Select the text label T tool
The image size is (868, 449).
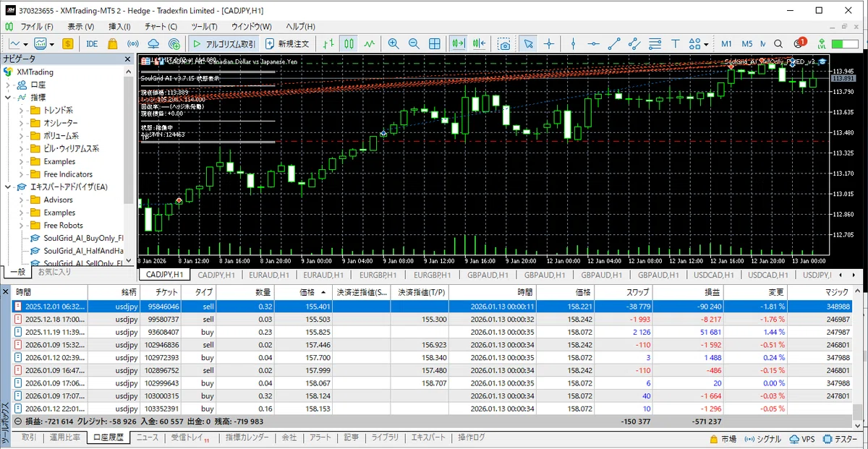(676, 43)
